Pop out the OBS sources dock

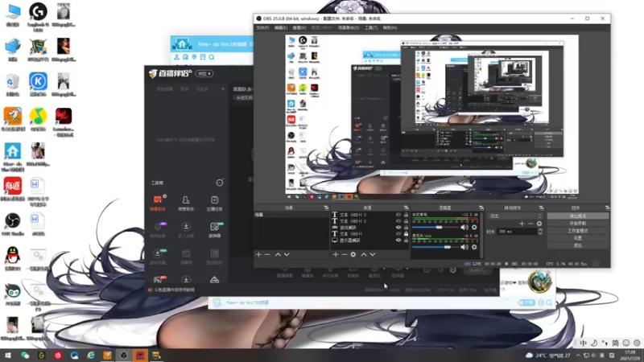[406, 208]
